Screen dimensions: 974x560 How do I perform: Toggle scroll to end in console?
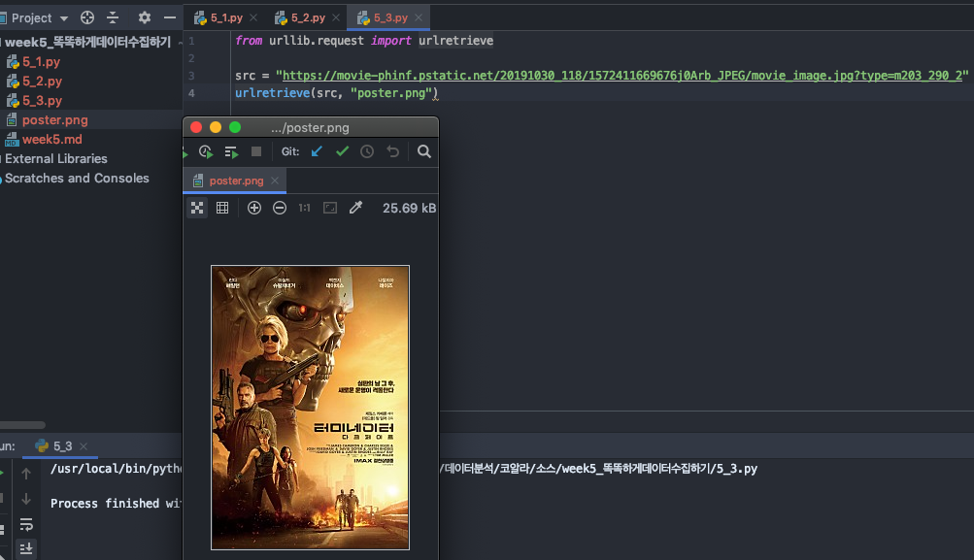click(x=26, y=548)
